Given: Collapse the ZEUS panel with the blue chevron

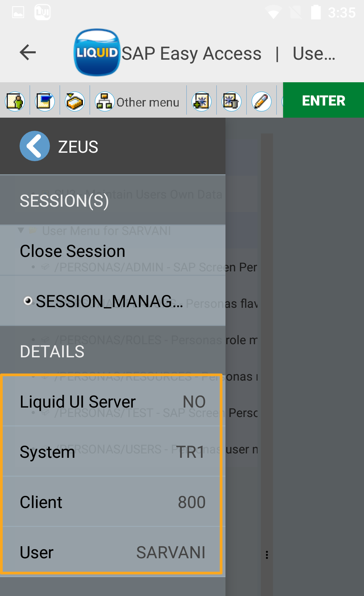Looking at the screenshot, I should [x=35, y=146].
